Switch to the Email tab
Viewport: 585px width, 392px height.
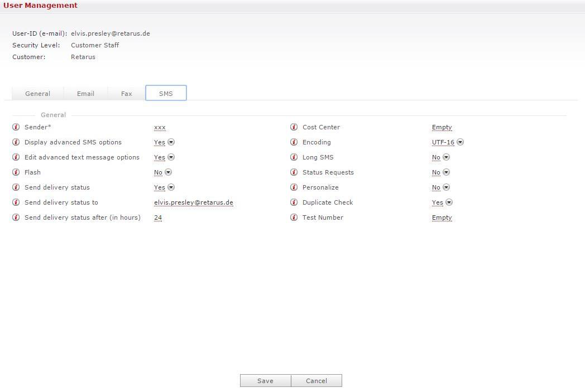pos(85,94)
